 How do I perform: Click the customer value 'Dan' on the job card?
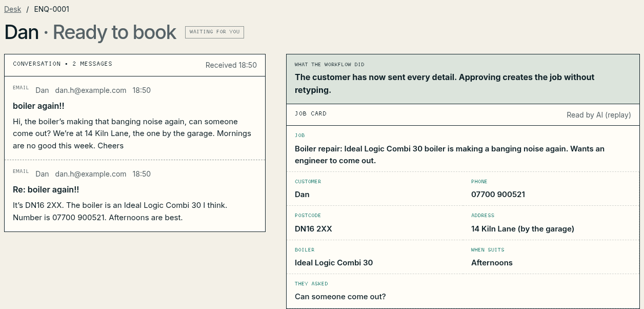tap(302, 195)
